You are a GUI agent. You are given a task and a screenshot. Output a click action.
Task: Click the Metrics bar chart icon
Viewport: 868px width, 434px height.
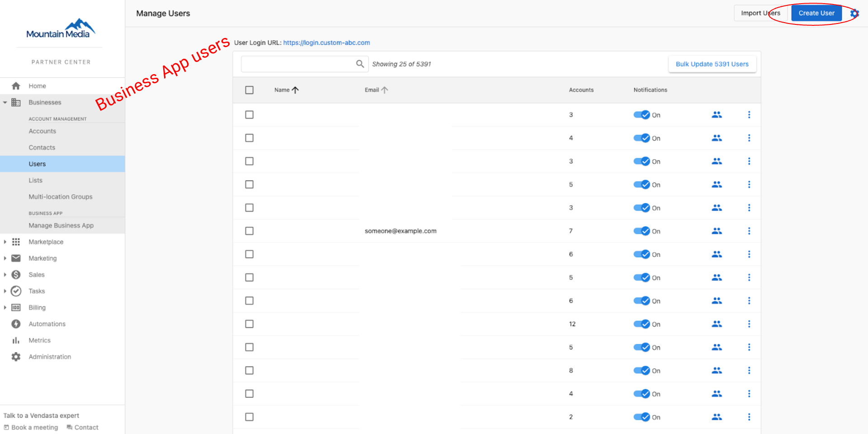coord(16,340)
